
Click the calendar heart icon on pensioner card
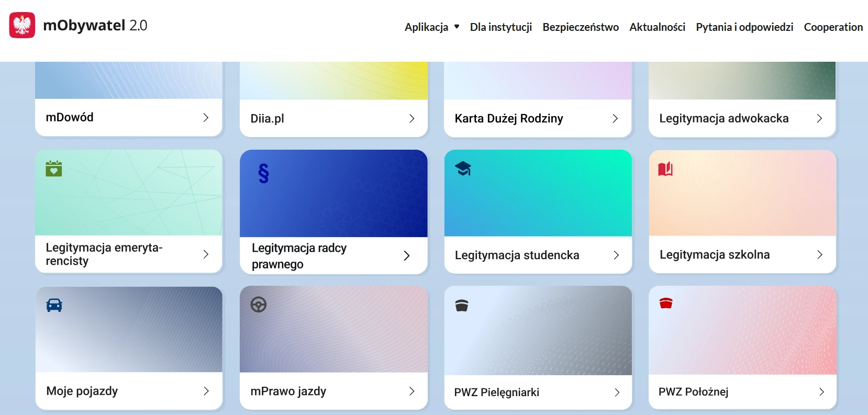[x=54, y=169]
